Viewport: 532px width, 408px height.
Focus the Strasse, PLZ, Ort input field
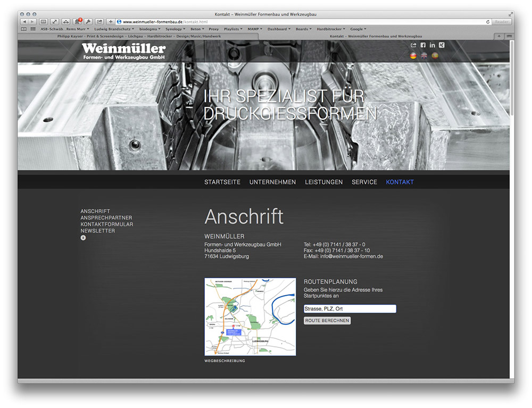pos(350,309)
